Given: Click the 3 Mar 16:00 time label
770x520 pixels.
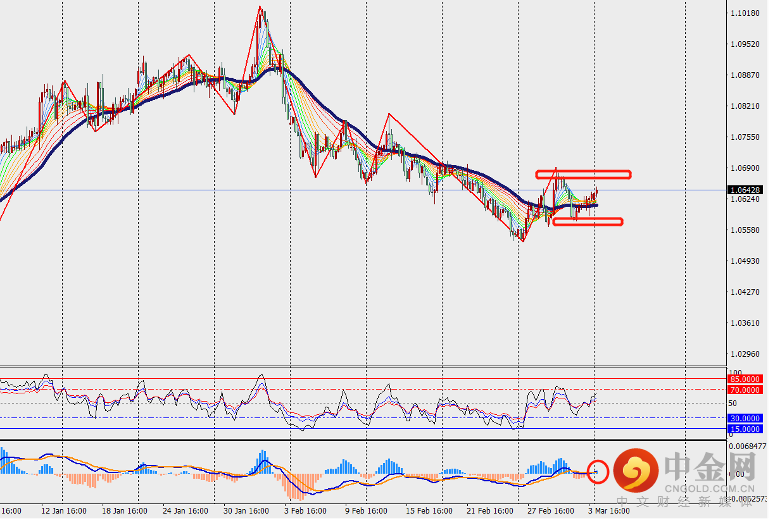Looking at the screenshot, I should coord(614,510).
